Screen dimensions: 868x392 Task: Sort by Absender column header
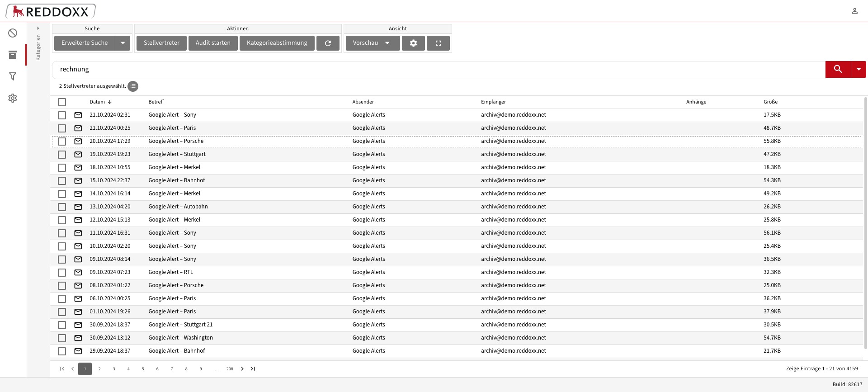[363, 102]
